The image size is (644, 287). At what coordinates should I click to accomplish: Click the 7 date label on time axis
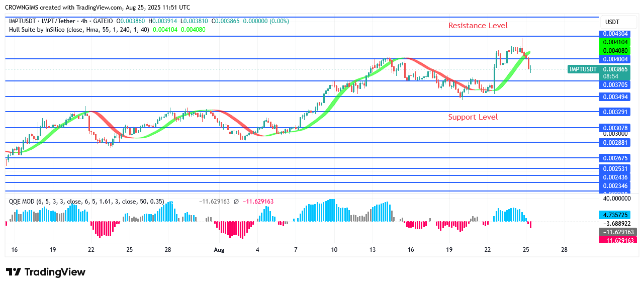click(296, 250)
